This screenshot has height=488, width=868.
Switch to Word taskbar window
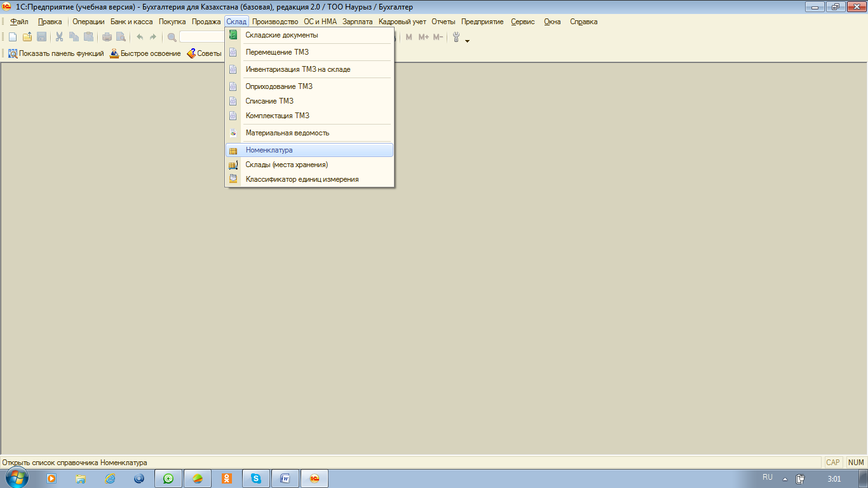(x=285, y=478)
